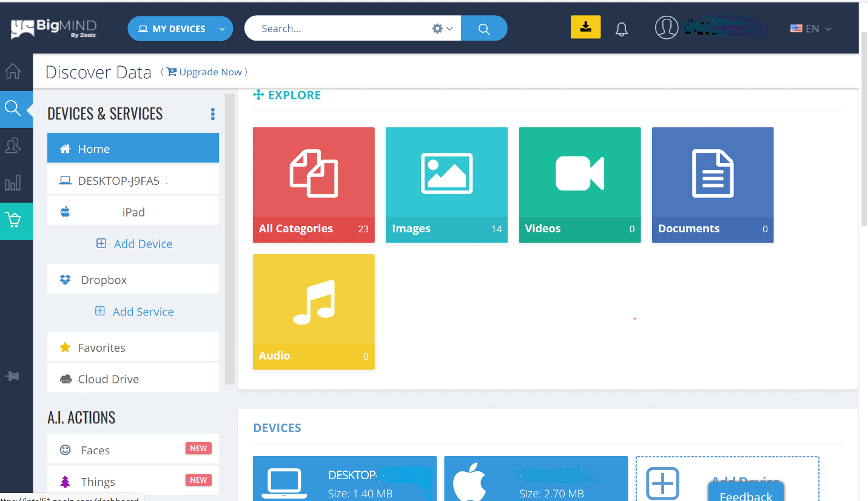Viewport: 868px width, 501px height.
Task: Open the MY DEVICES dropdown
Action: coord(180,29)
